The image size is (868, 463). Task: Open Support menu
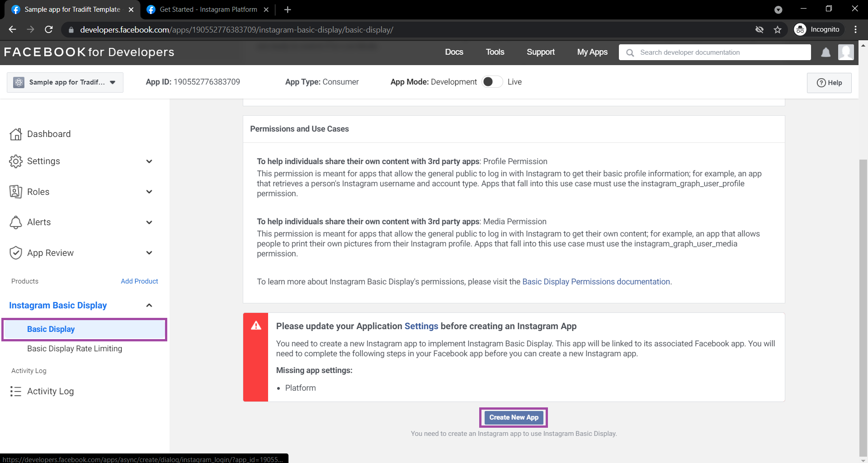(540, 52)
